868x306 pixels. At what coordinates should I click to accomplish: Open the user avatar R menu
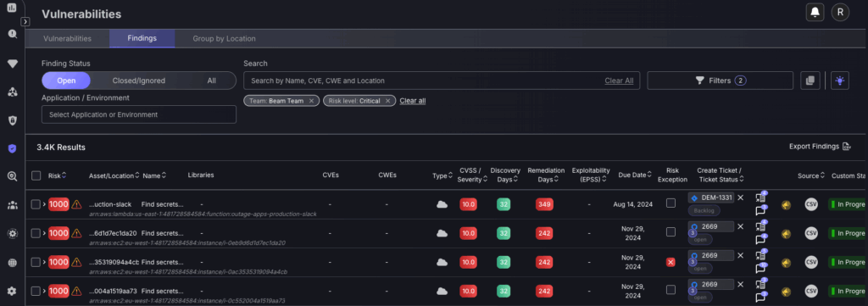pyautogui.click(x=840, y=12)
